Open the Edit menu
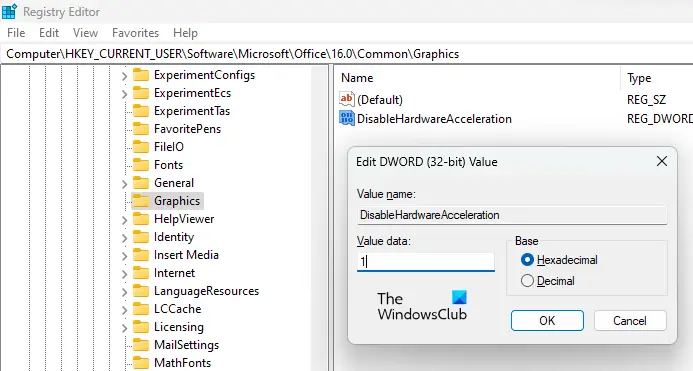The width and height of the screenshot is (693, 371). (x=49, y=33)
